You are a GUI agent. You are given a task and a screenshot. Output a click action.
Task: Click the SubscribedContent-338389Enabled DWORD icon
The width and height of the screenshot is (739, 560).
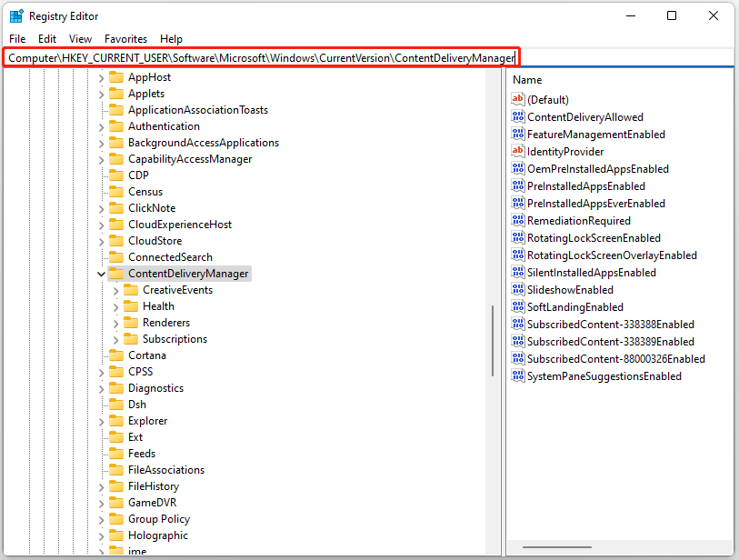(518, 341)
